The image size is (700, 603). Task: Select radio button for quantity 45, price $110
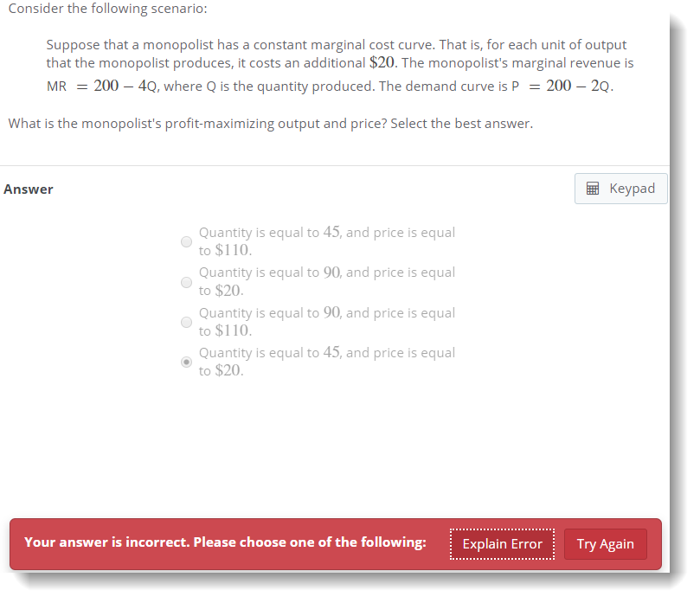pos(186,242)
